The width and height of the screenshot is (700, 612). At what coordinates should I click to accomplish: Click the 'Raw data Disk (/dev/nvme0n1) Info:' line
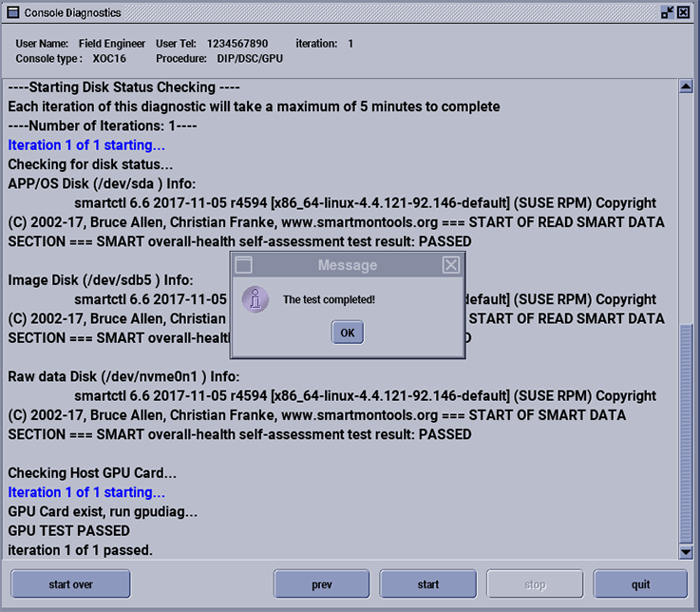(123, 376)
